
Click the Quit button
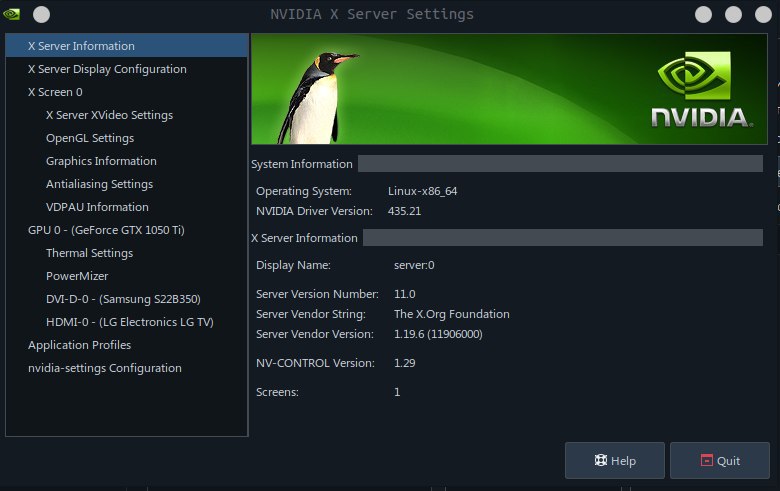point(720,461)
